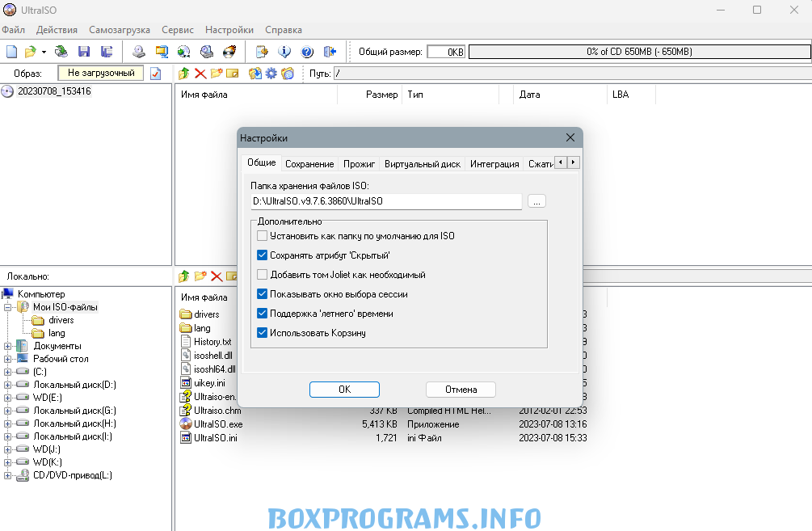Check 'Добавить том Joliet как необходимый'

tap(262, 275)
